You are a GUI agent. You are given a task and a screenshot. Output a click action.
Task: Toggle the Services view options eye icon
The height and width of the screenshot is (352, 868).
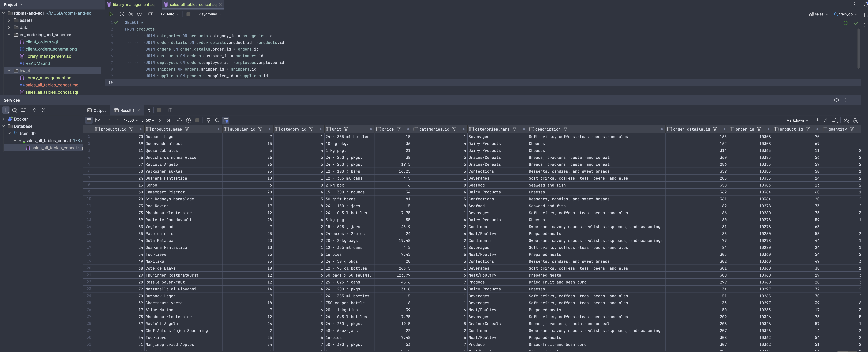[x=14, y=110]
